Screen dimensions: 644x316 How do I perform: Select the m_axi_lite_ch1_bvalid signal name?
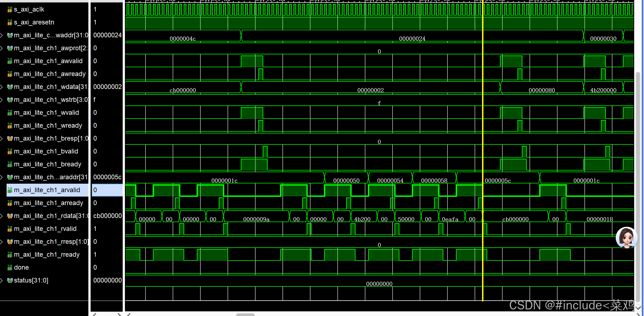coord(46,151)
